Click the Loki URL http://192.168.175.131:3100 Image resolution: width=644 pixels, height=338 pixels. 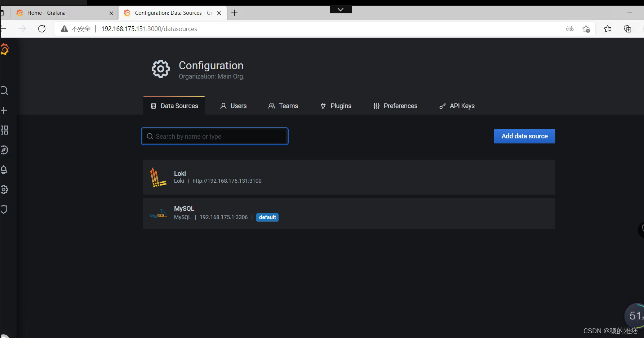coord(227,181)
